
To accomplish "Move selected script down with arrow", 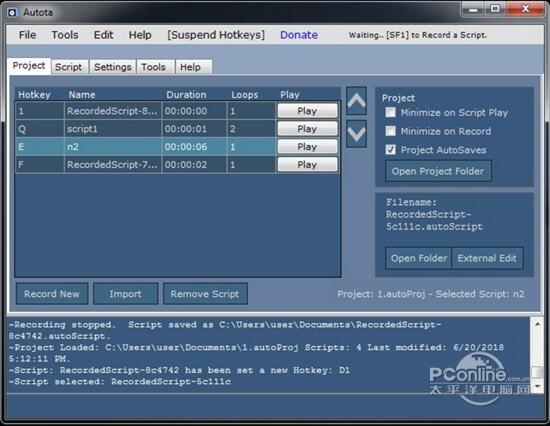I will (356, 134).
